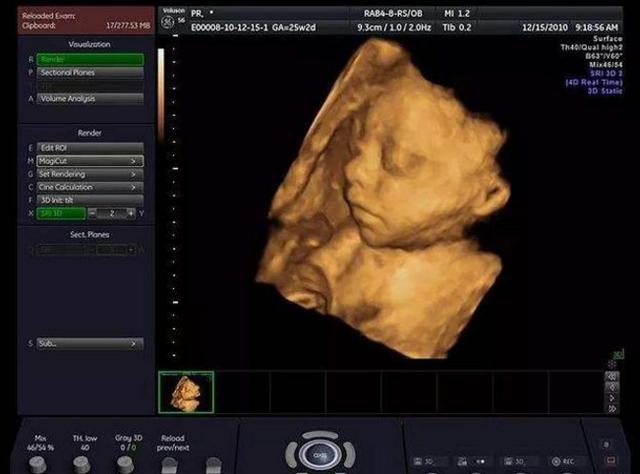
Task: Click the Mix 46/54 % knob
Action: coord(38,465)
